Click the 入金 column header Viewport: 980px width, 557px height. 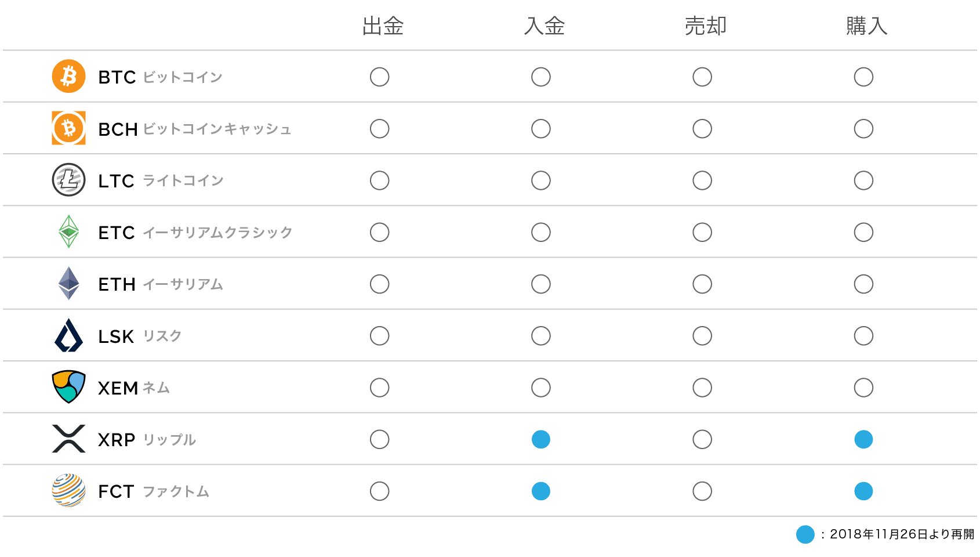click(544, 26)
